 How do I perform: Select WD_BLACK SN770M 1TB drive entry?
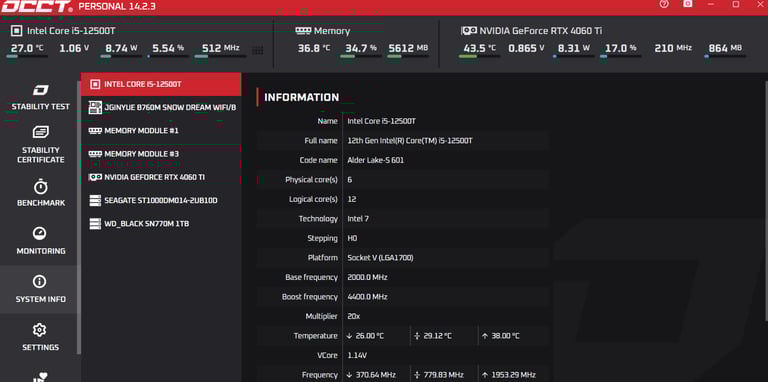tap(161, 224)
